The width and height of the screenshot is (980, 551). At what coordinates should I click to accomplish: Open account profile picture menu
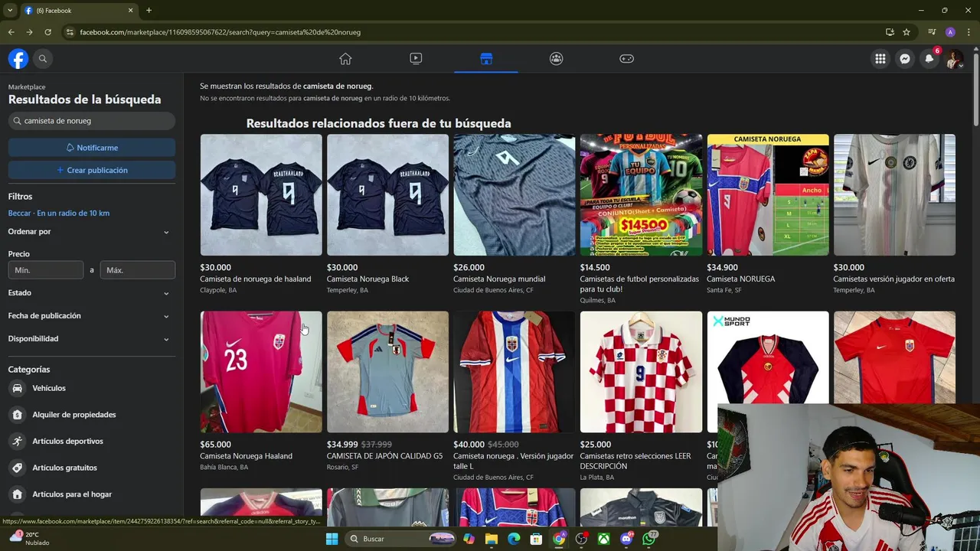(x=954, y=58)
